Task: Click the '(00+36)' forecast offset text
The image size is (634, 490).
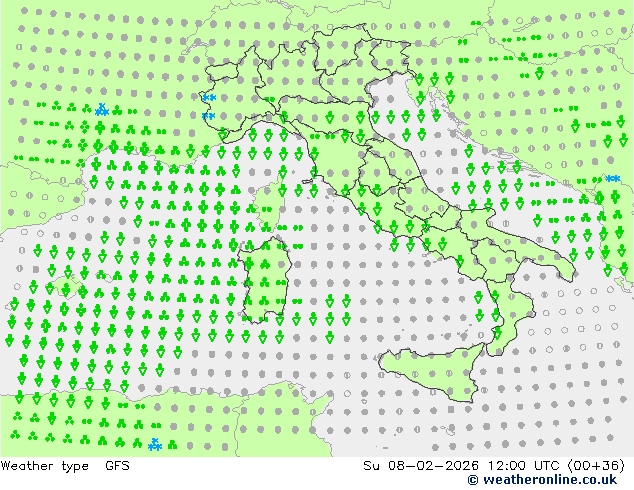Action: click(596, 466)
